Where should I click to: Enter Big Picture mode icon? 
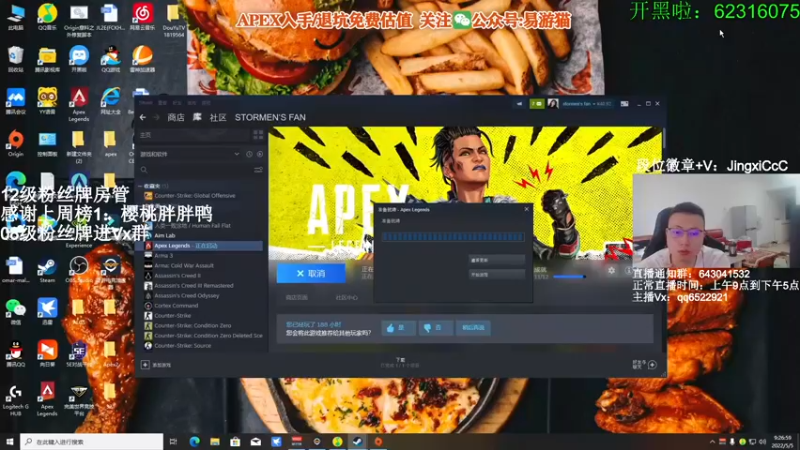(x=624, y=104)
